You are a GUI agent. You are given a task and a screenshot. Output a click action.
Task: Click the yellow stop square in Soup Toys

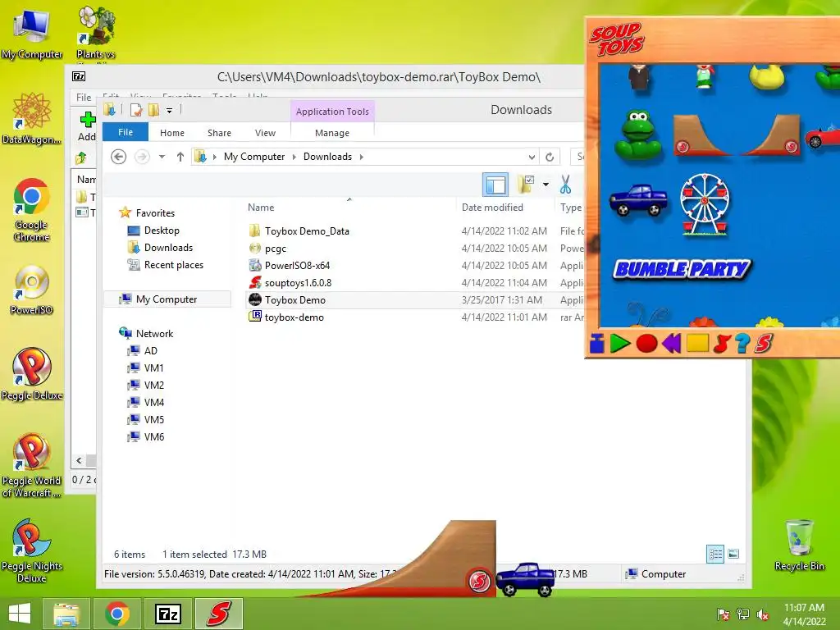point(697,344)
